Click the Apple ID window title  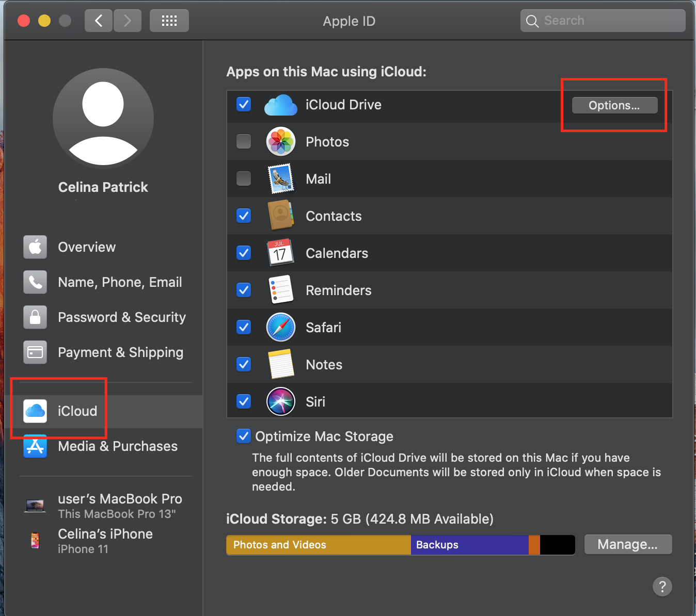point(349,21)
